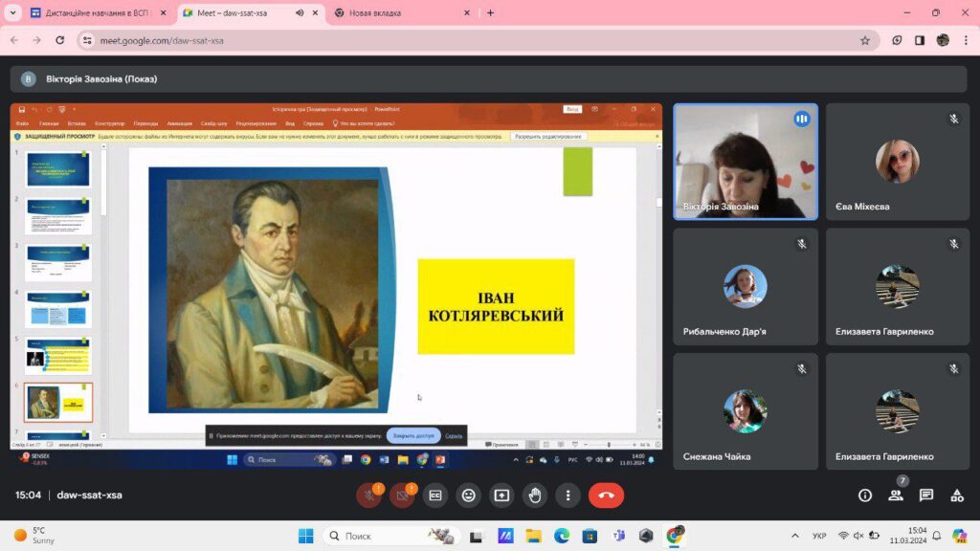
Task: Open the Meet activities shapes icon
Action: point(957,496)
